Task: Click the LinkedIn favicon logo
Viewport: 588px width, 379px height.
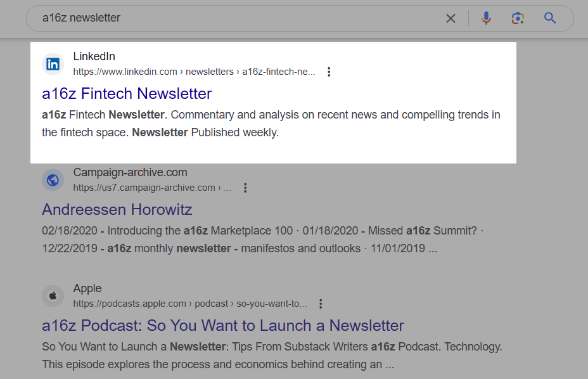Action: click(x=53, y=64)
